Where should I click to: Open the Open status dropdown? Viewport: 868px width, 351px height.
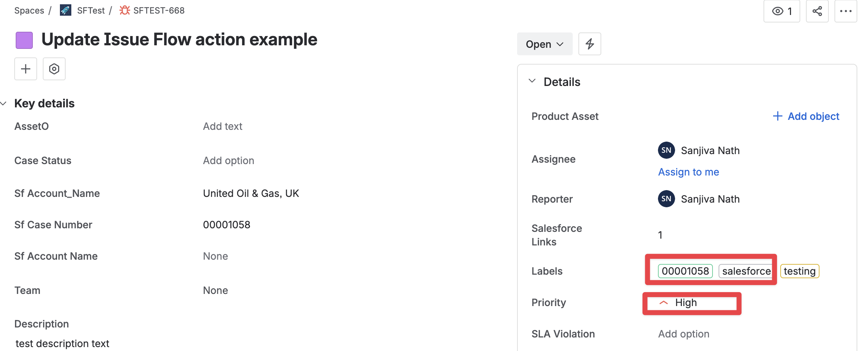point(545,44)
